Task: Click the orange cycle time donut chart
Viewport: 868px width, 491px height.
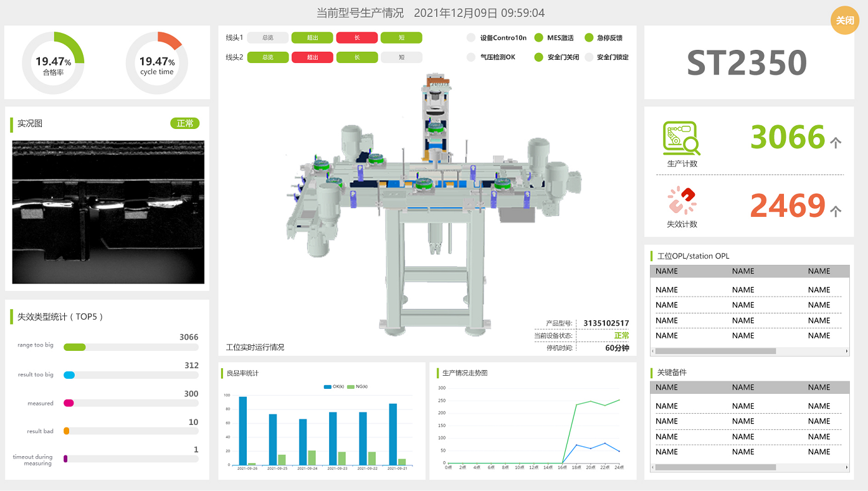Action: (x=157, y=63)
